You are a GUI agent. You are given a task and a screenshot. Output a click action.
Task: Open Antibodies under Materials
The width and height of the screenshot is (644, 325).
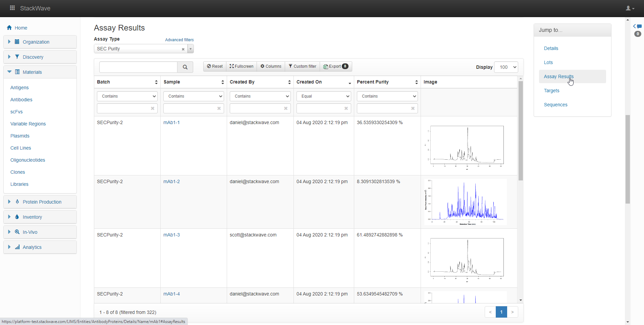coord(21,100)
